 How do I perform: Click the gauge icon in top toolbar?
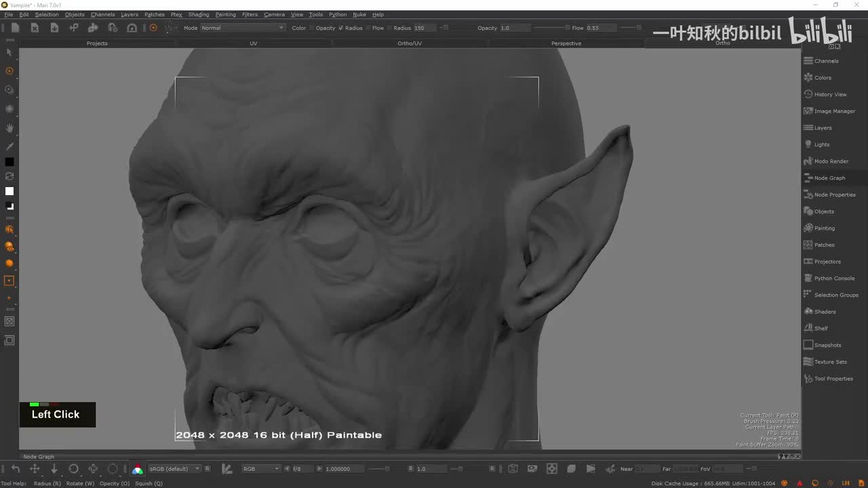[132, 28]
